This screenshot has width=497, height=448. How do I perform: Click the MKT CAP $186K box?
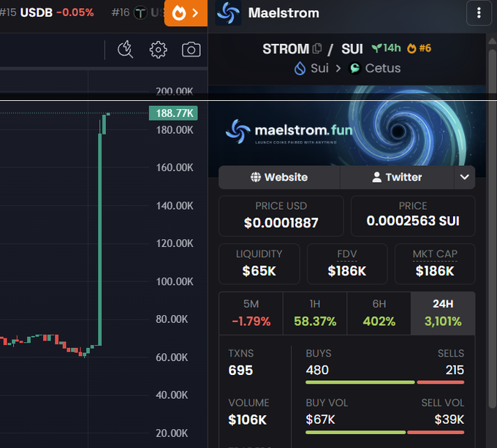435,264
